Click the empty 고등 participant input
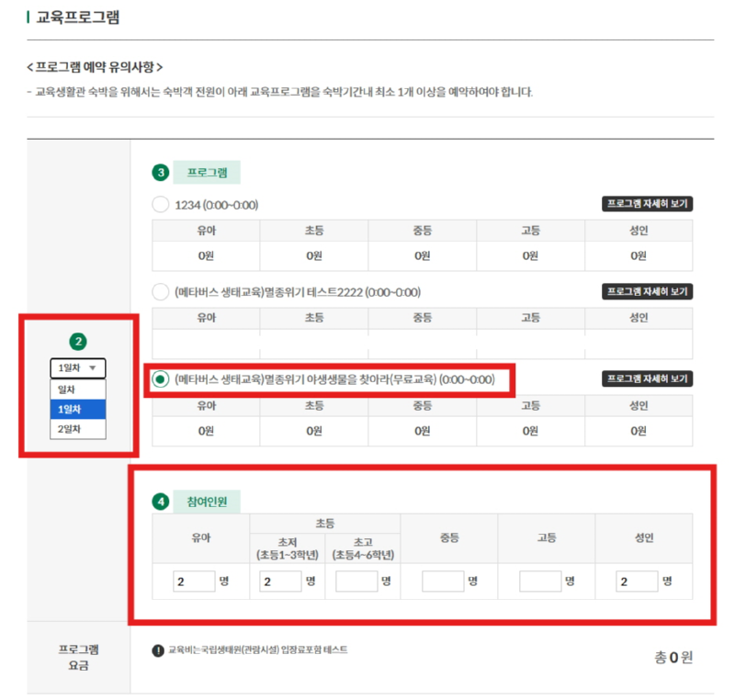Viewport: 735px width, 700px height. [x=539, y=581]
